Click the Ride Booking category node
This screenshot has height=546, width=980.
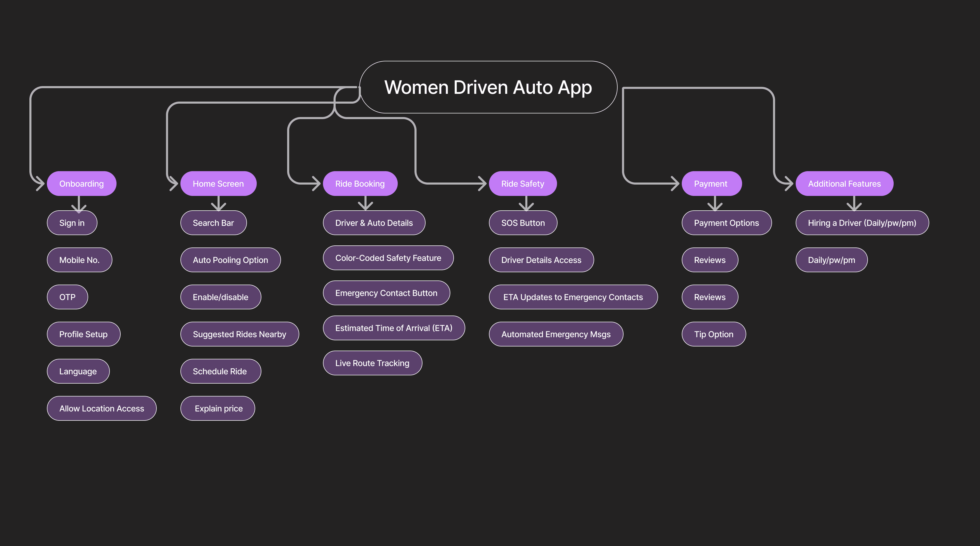[360, 184]
